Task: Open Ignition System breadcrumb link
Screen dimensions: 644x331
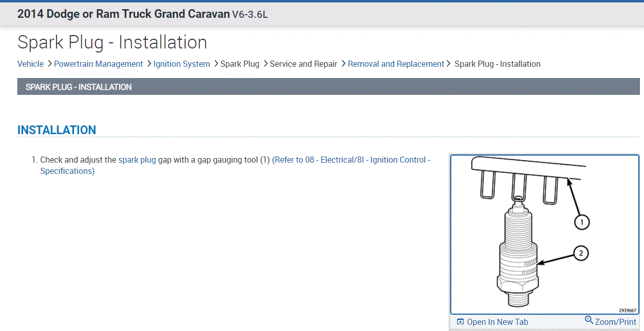Action: point(182,64)
